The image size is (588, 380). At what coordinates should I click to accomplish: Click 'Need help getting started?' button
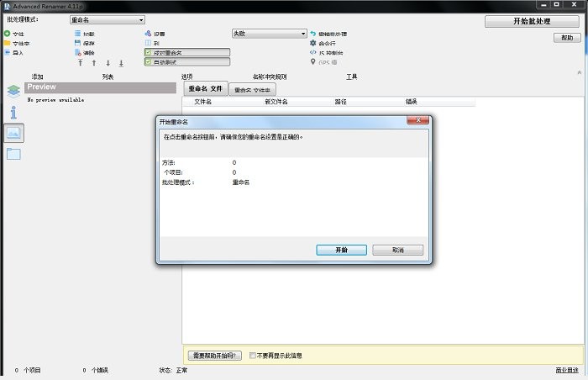(214, 356)
